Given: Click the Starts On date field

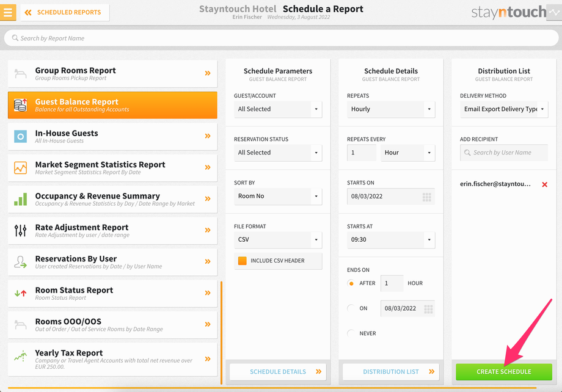Looking at the screenshot, I should [x=391, y=197].
